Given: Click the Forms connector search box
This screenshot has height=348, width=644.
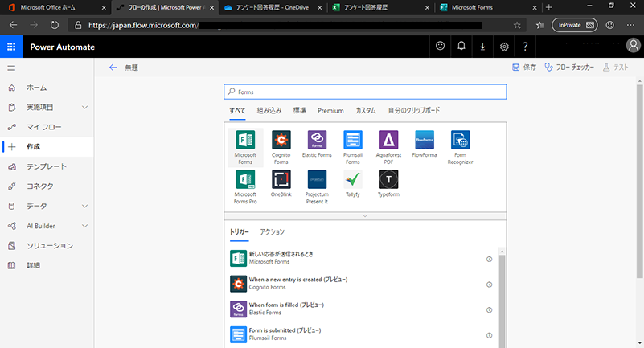Looking at the screenshot, I should 365,92.
